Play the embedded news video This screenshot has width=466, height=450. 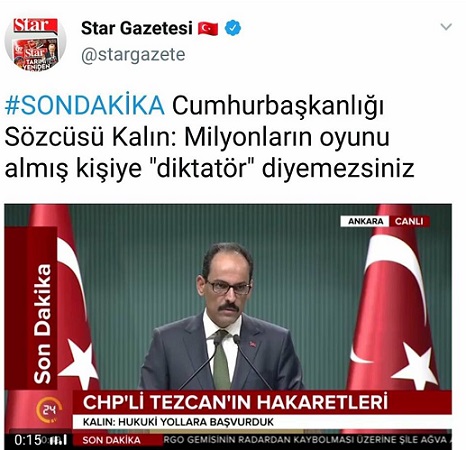[228, 325]
